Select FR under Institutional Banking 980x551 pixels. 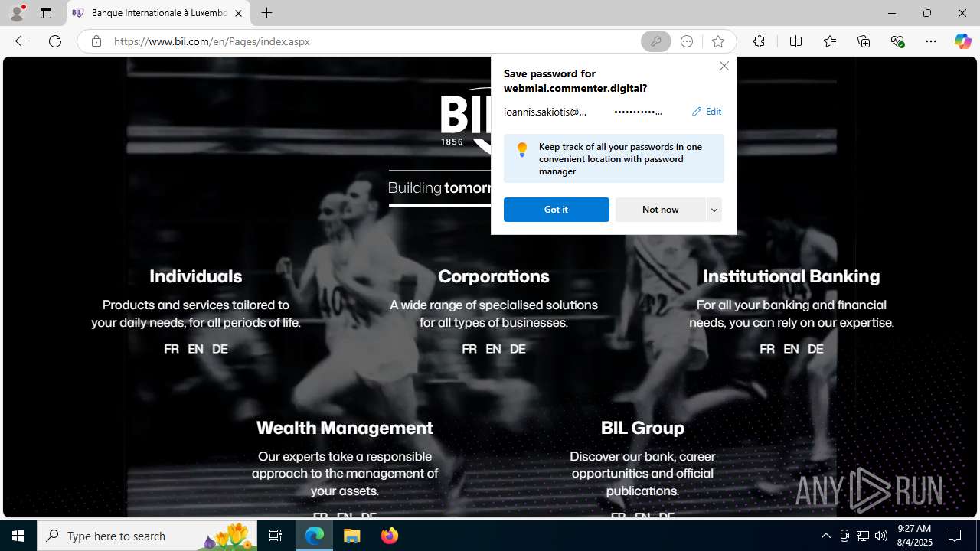(x=767, y=349)
